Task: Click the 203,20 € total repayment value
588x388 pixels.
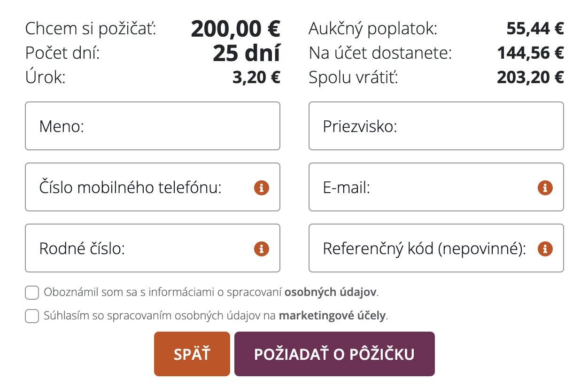Action: 530,78
